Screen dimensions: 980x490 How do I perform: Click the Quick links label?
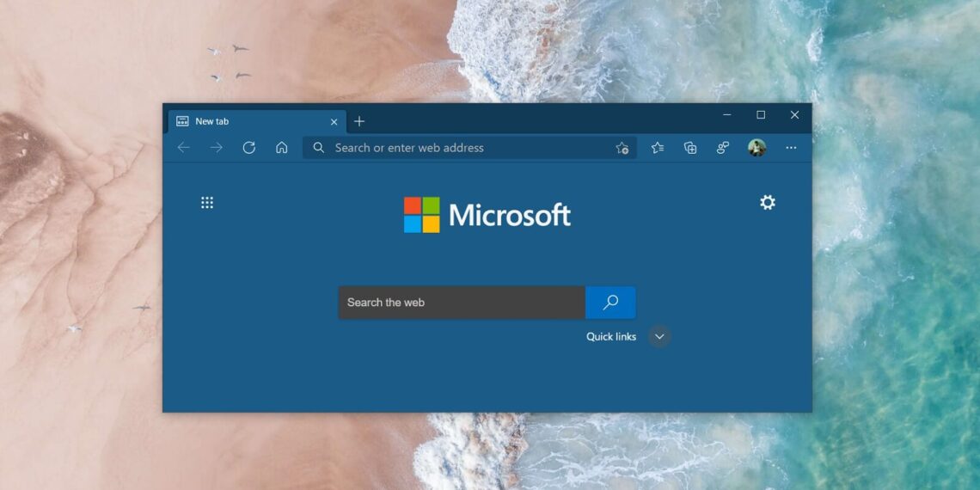pos(611,336)
